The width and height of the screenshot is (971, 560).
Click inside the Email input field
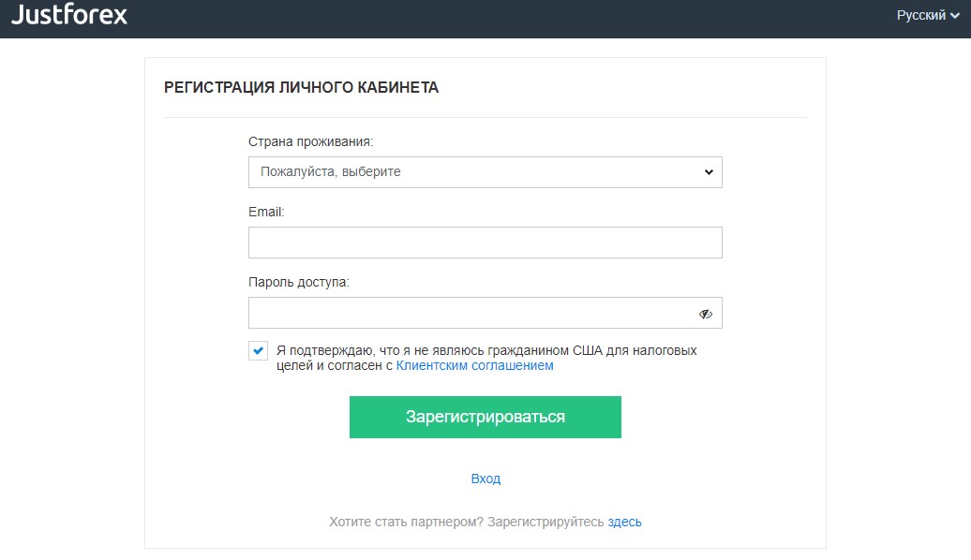[485, 242]
